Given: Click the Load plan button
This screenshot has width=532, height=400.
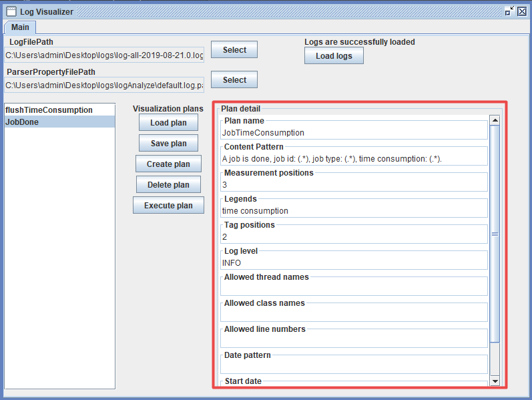Looking at the screenshot, I should pyautogui.click(x=168, y=123).
